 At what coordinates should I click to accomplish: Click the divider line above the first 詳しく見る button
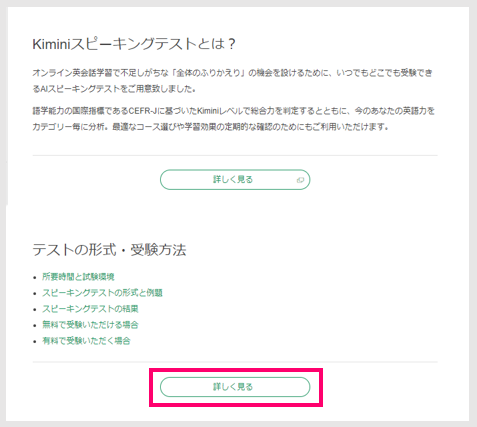[235, 155]
